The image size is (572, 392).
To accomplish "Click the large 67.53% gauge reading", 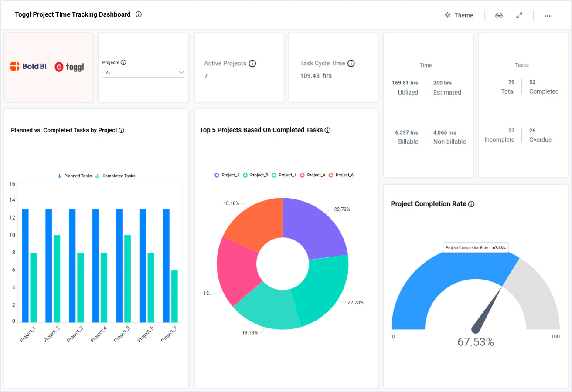I will 476,342.
